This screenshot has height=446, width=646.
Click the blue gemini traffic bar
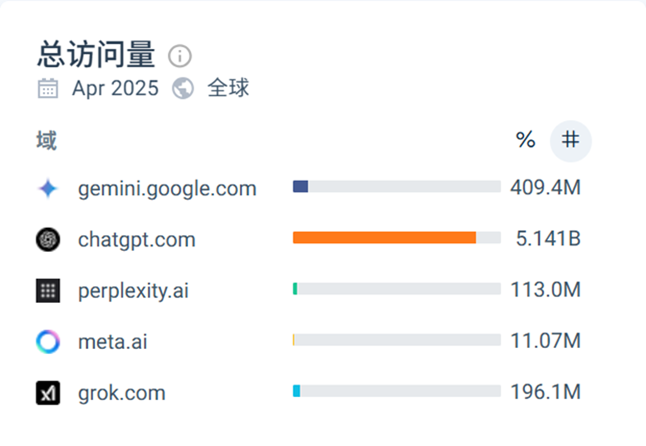[x=300, y=186]
